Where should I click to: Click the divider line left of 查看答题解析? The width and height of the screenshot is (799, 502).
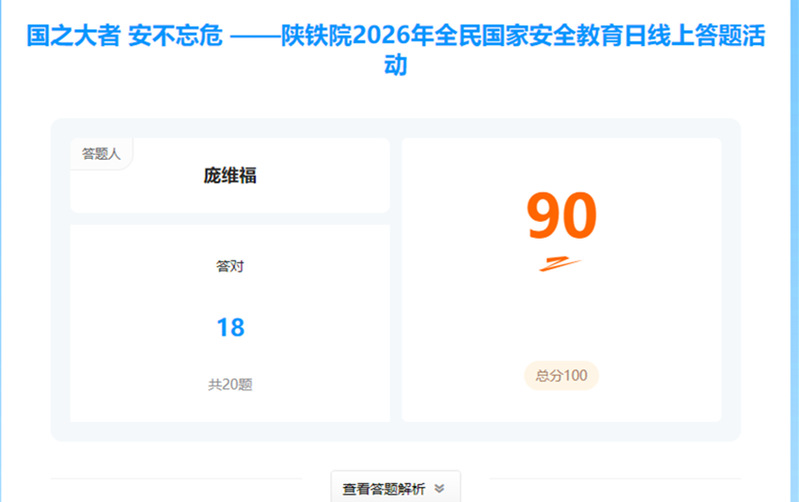[x=190, y=479]
